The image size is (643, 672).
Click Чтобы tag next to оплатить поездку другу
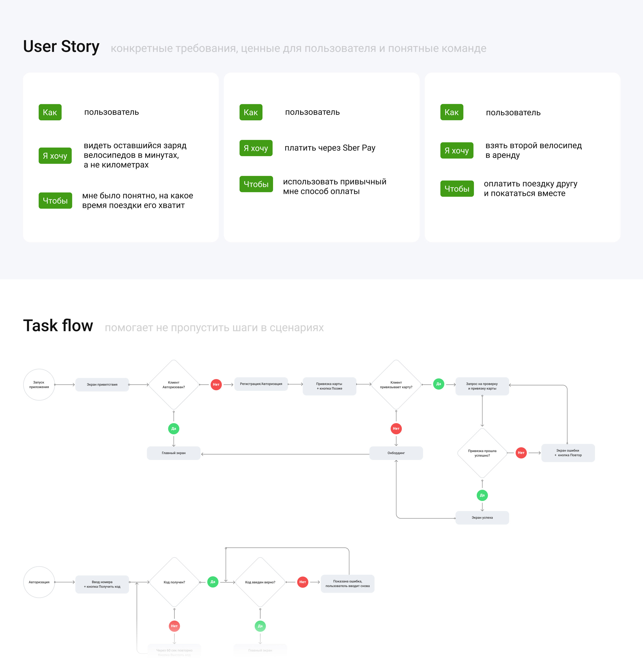[457, 189]
